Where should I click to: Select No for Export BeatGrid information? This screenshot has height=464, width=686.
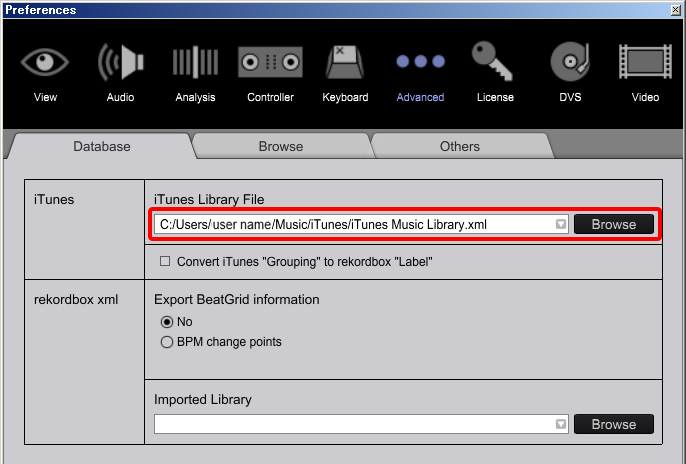(167, 322)
